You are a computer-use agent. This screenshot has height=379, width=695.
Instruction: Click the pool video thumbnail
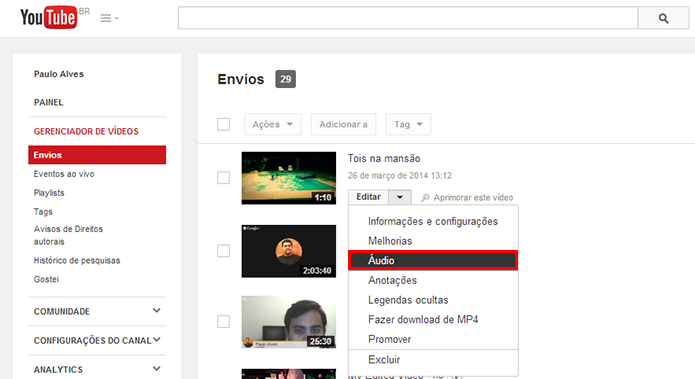(x=289, y=178)
